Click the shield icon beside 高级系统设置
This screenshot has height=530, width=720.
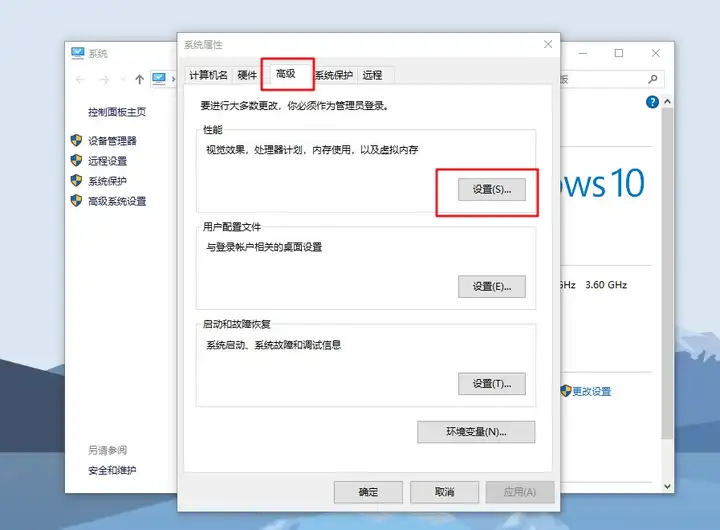76,201
